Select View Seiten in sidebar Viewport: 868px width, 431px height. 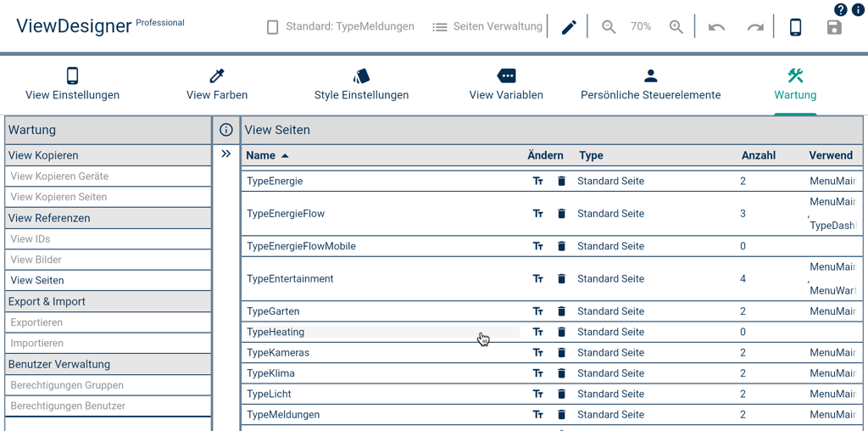108,280
